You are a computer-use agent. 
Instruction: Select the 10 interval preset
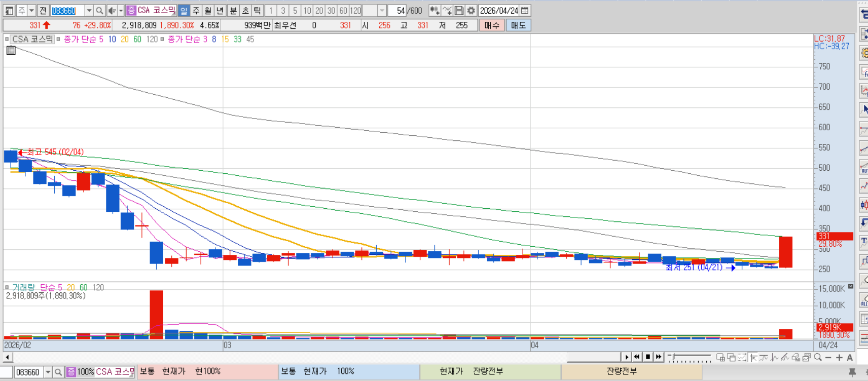[307, 11]
